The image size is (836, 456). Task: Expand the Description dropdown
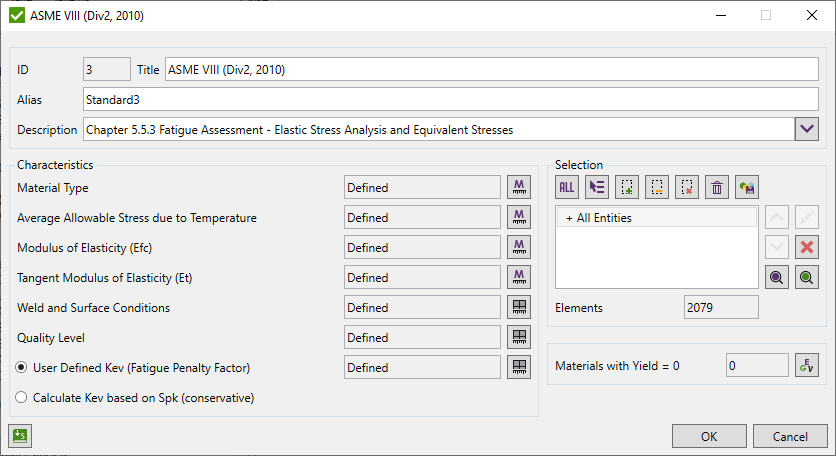807,129
